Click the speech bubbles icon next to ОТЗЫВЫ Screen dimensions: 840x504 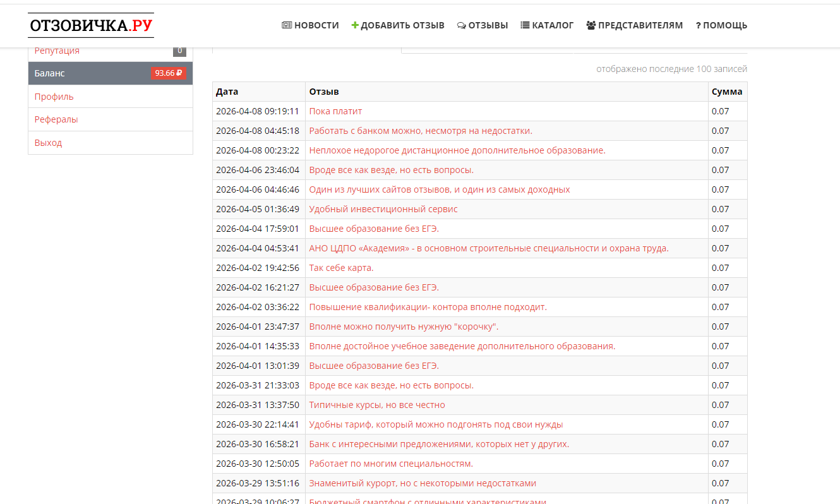pyautogui.click(x=462, y=26)
